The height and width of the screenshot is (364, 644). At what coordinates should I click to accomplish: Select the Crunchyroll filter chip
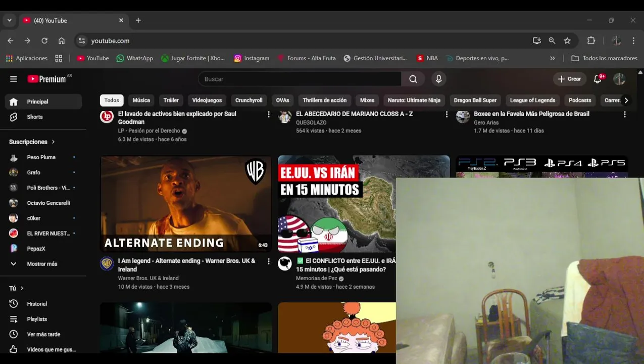point(249,100)
